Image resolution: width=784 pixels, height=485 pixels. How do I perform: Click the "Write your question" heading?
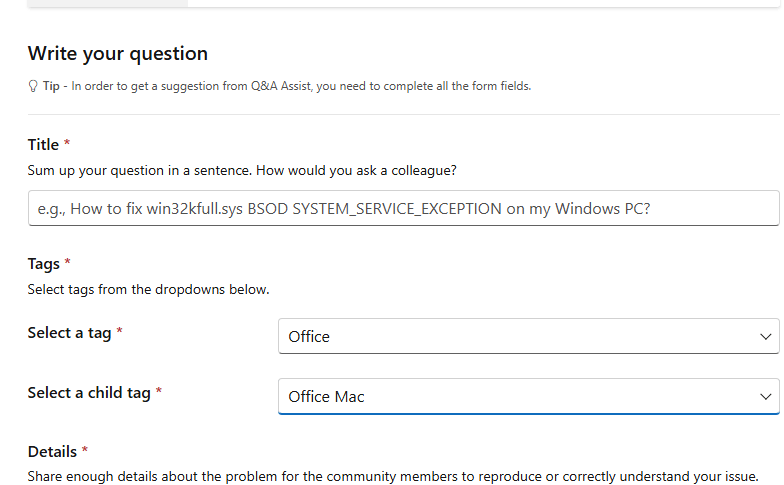coord(118,54)
